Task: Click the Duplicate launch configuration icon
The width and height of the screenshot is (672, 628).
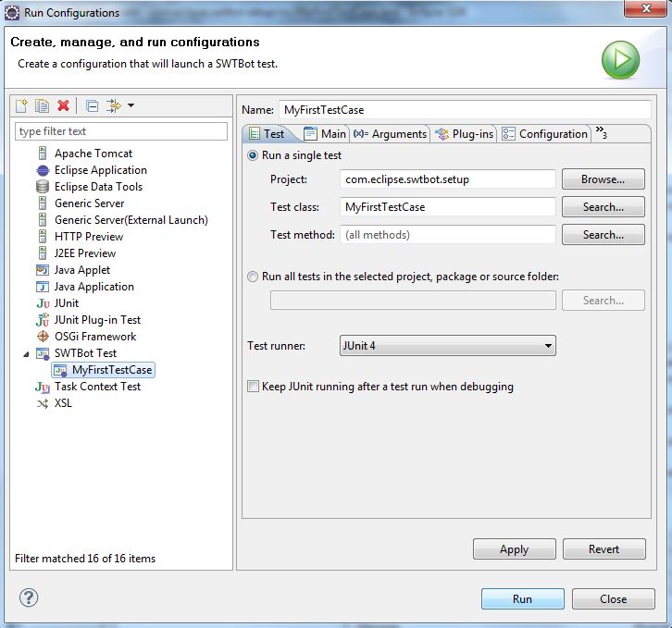Action: (42, 105)
